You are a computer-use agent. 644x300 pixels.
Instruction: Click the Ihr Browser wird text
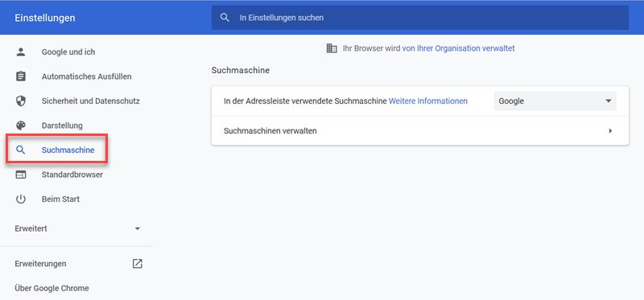pyautogui.click(x=371, y=48)
